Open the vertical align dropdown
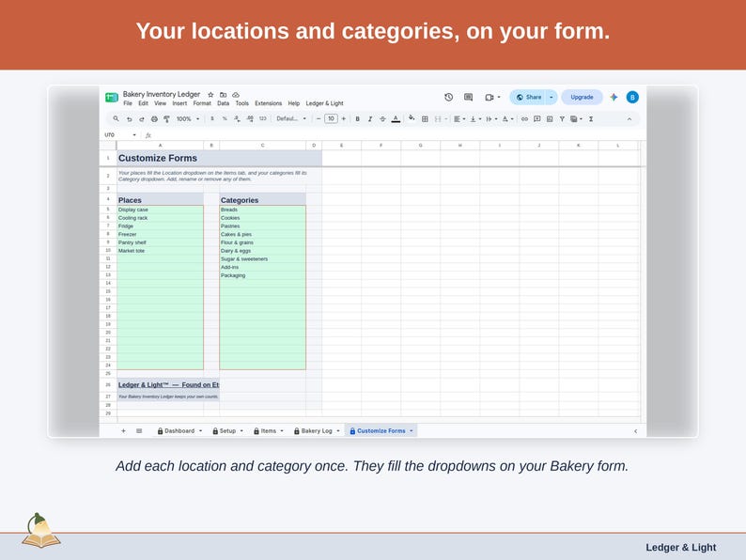This screenshot has width=746, height=560. pyautogui.click(x=475, y=119)
